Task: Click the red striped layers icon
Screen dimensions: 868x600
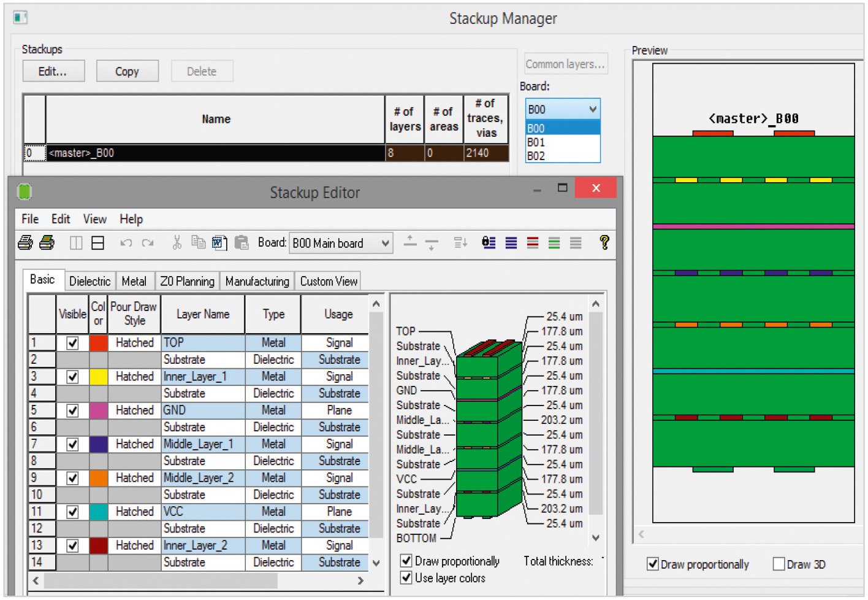Action: [x=533, y=243]
